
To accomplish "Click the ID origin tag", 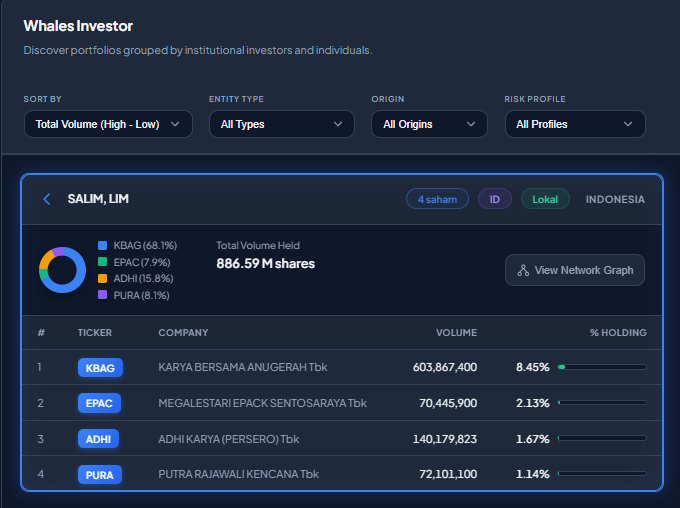I will click(494, 199).
